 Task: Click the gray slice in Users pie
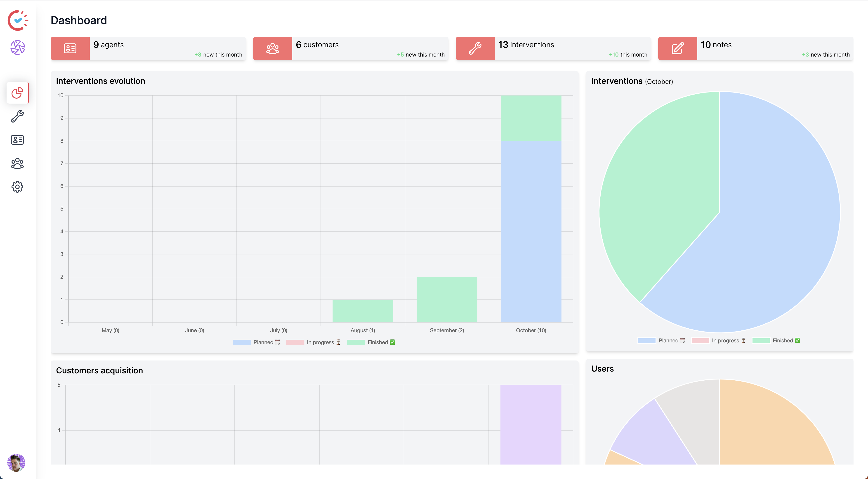pos(696,418)
